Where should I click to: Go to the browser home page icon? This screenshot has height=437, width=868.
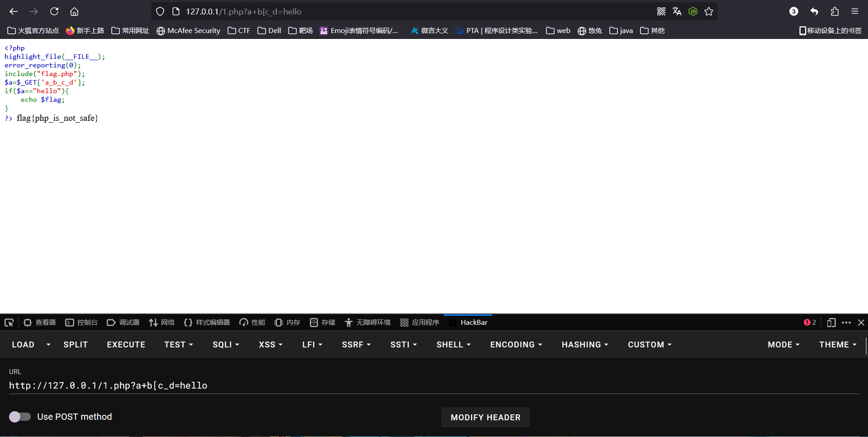(x=74, y=11)
